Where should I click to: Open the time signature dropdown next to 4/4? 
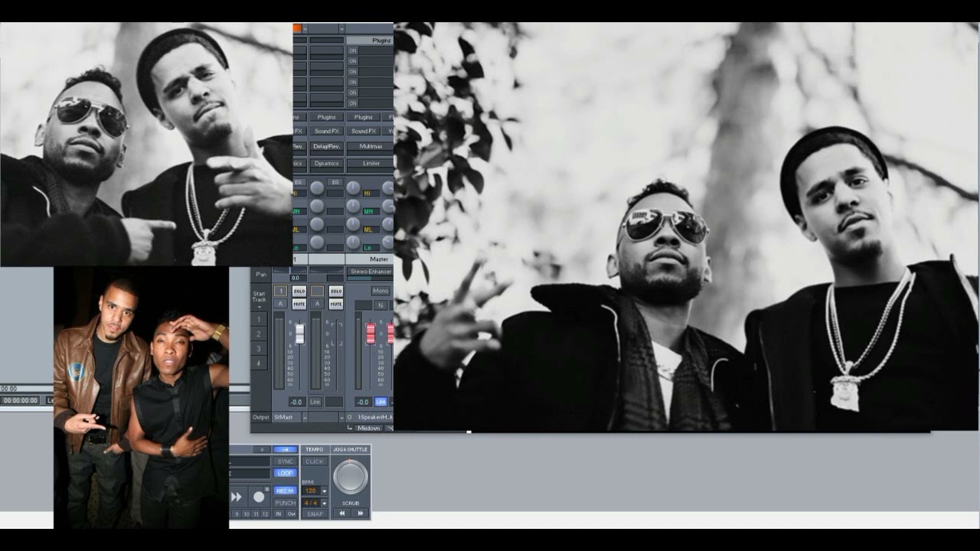(324, 503)
